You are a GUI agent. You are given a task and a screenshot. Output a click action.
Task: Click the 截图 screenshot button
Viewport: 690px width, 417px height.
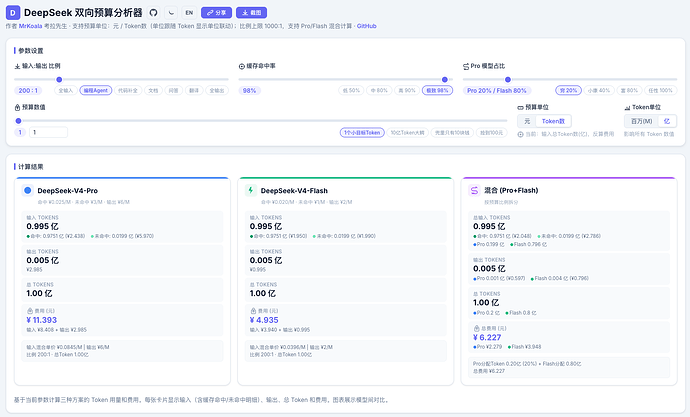[251, 13]
